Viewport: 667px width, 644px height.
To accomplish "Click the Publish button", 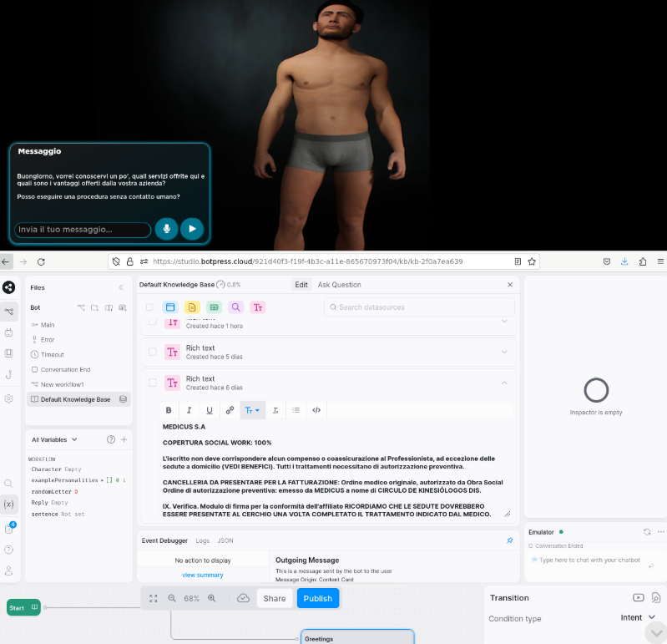I will tap(318, 598).
